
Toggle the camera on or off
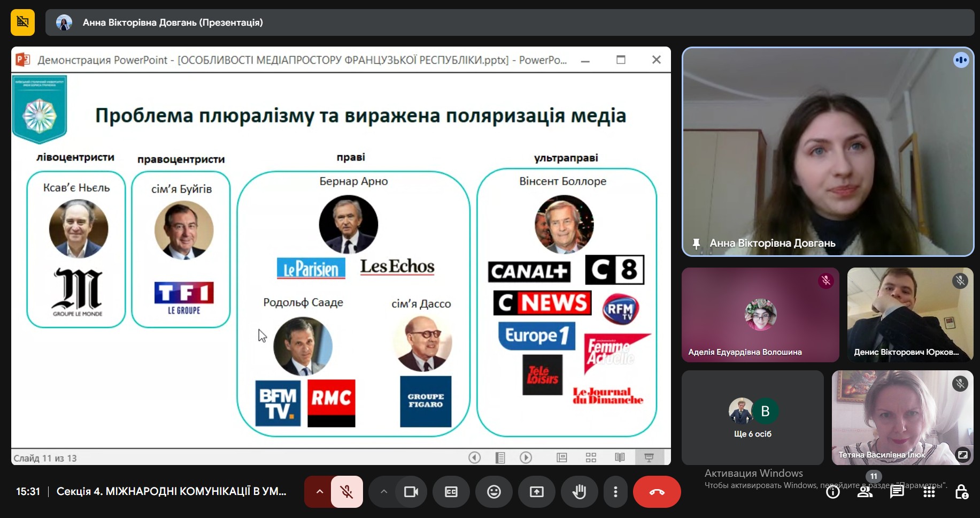411,492
